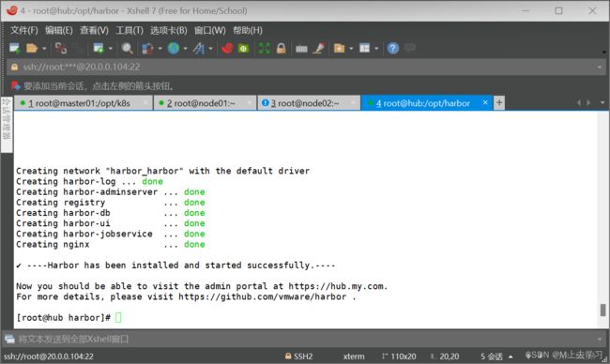Click the padlock lock-screen icon
Screen dimensions: 610x364
[281, 48]
